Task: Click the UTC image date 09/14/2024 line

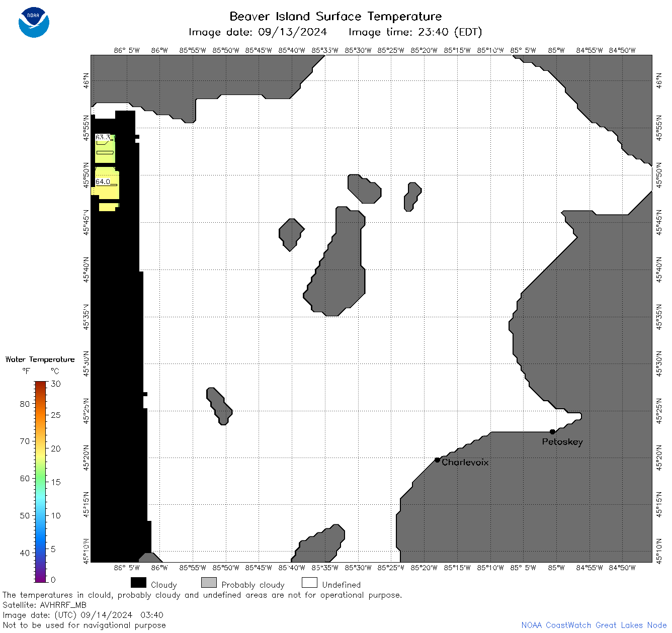Action: click(x=83, y=615)
